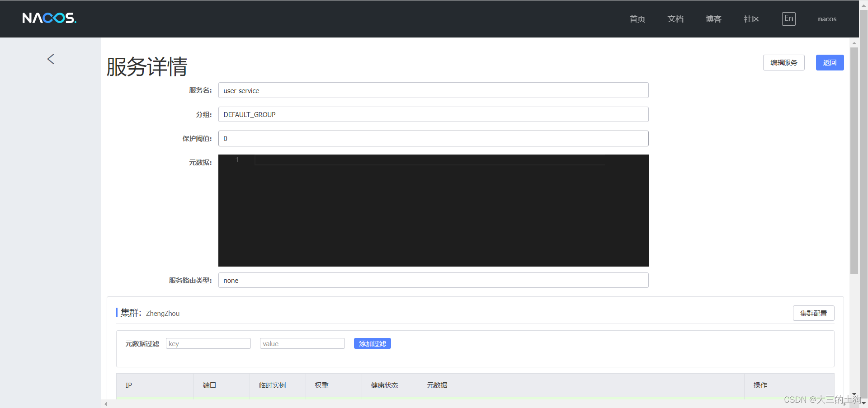Image resolution: width=868 pixels, height=408 pixels.
Task: Click the 元数据 table column header
Action: click(x=581, y=385)
